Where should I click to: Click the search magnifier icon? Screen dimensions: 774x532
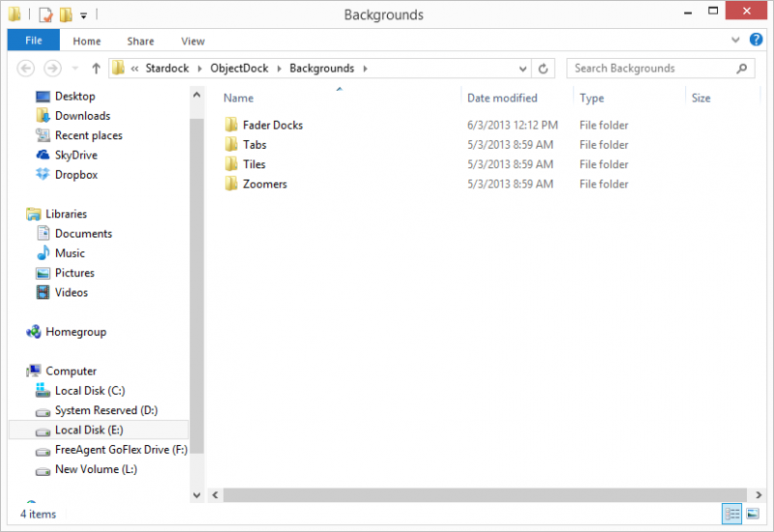click(741, 68)
